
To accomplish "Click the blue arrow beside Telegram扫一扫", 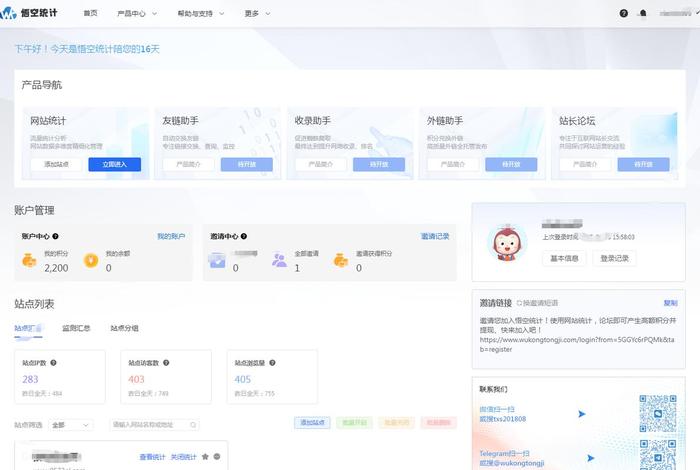I will tap(591, 458).
